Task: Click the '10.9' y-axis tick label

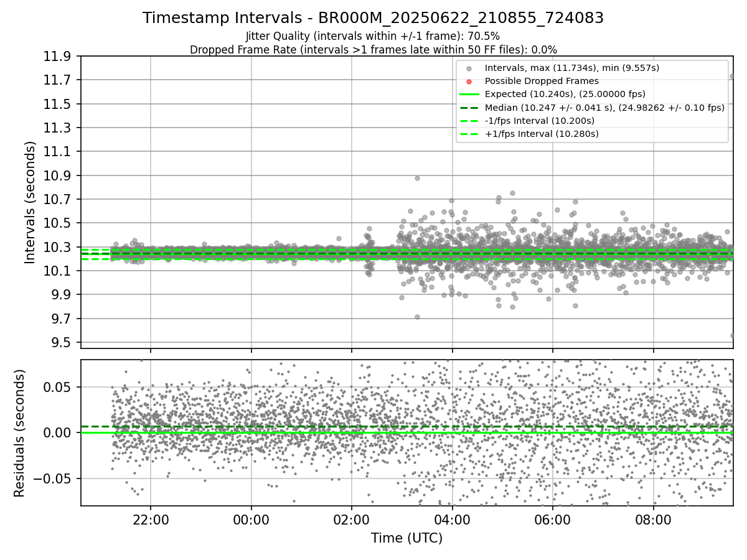Action: point(56,175)
